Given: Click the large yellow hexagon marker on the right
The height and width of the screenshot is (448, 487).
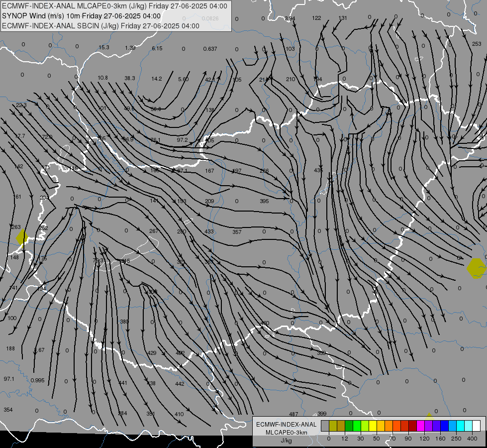Looking at the screenshot, I should click(476, 269).
